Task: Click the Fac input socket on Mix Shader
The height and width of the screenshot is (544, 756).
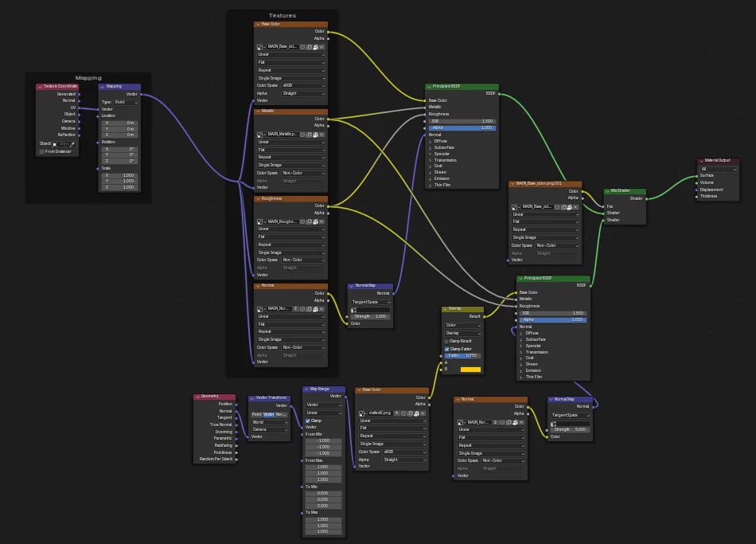Action: point(604,206)
